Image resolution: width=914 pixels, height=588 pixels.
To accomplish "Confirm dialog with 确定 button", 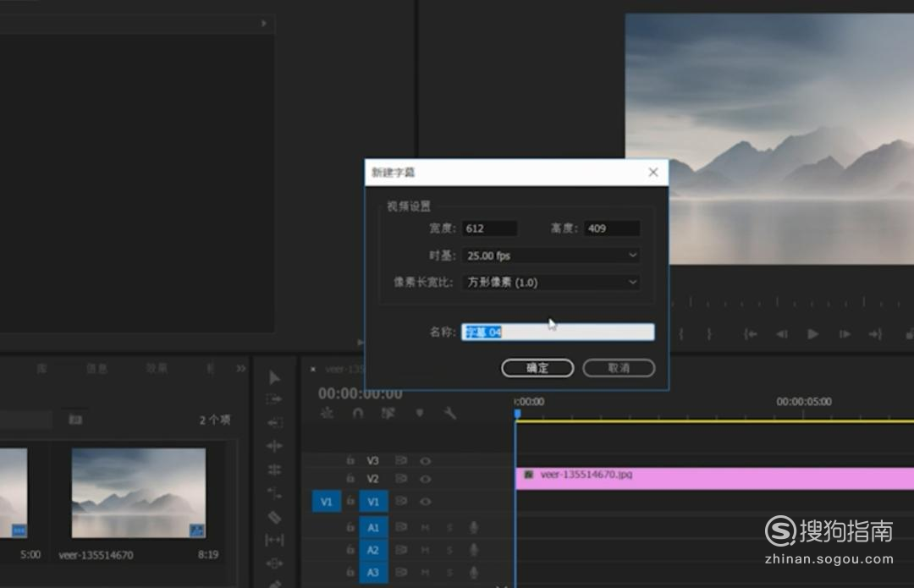I will tap(537, 368).
